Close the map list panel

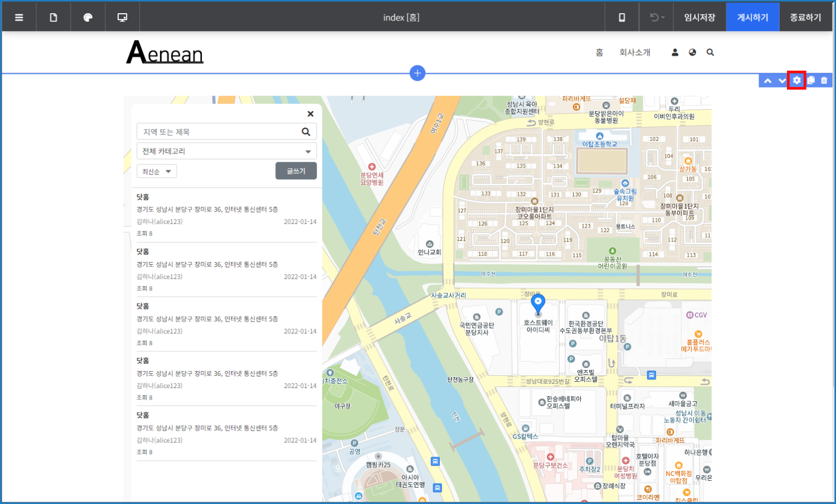pos(310,114)
